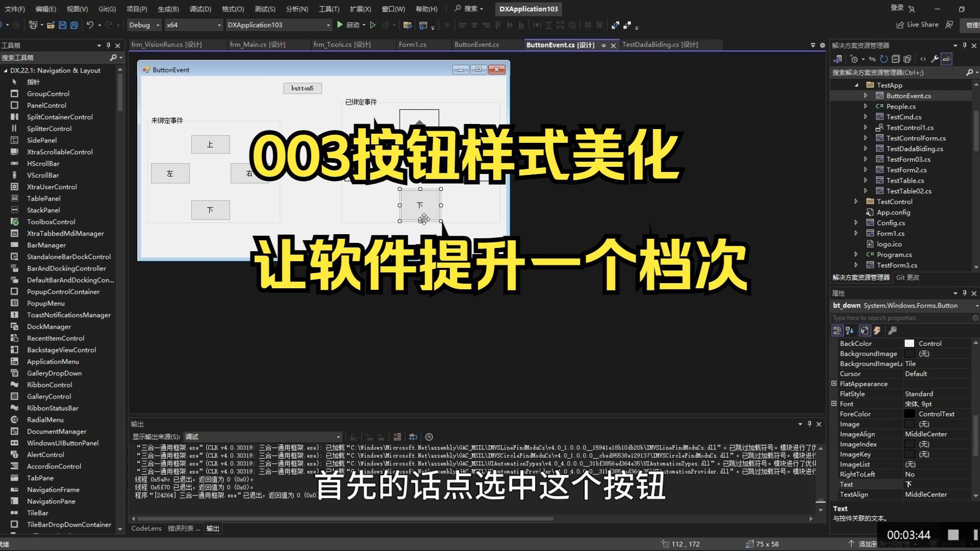Click the Output panel clear icon
Image resolution: width=980 pixels, height=551 pixels.
[398, 436]
